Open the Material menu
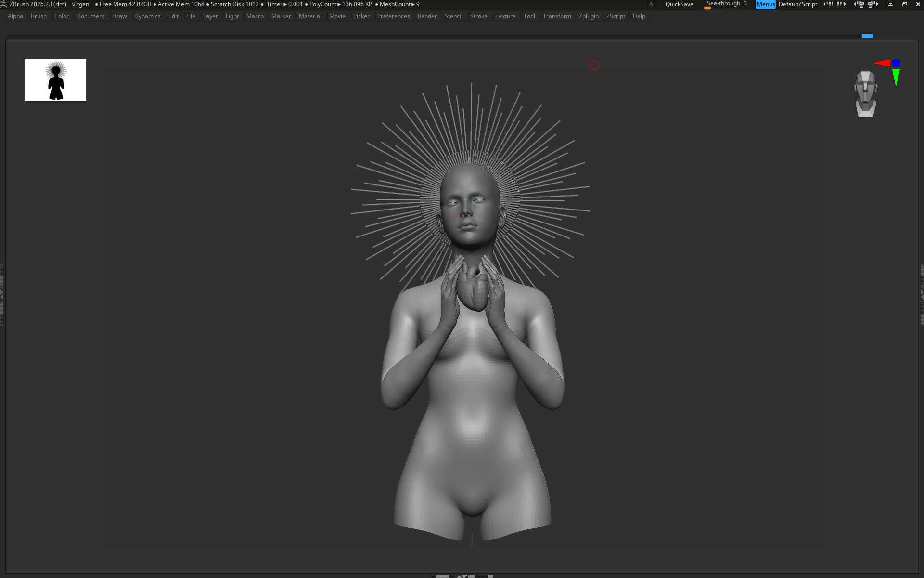This screenshot has width=924, height=578. 310,16
